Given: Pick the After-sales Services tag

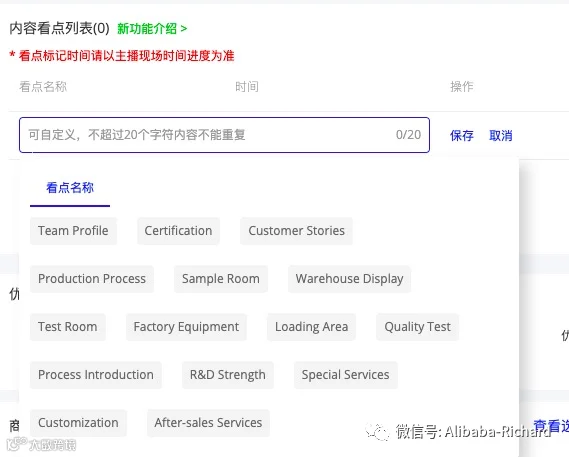Looking at the screenshot, I should pos(208,423).
